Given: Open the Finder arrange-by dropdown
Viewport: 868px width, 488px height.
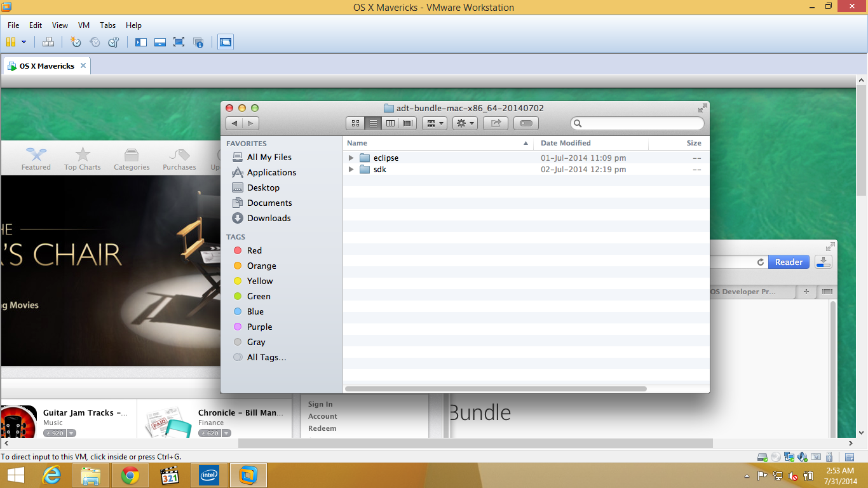Looking at the screenshot, I should pos(435,123).
